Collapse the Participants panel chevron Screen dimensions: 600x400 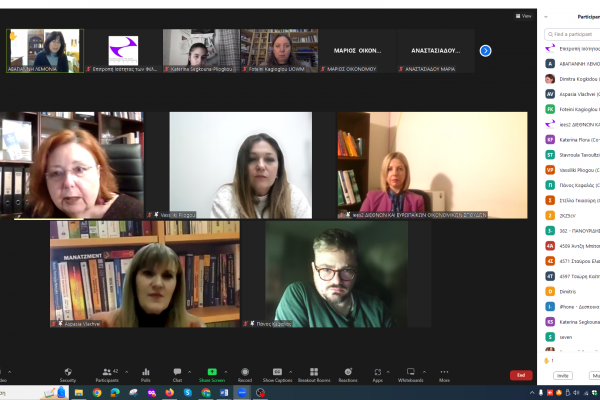[546, 17]
